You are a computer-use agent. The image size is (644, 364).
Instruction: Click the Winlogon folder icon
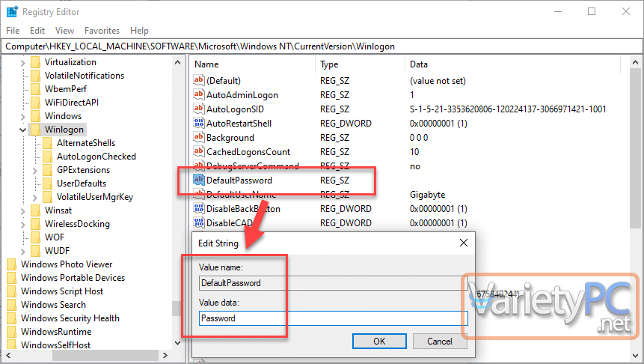36,130
